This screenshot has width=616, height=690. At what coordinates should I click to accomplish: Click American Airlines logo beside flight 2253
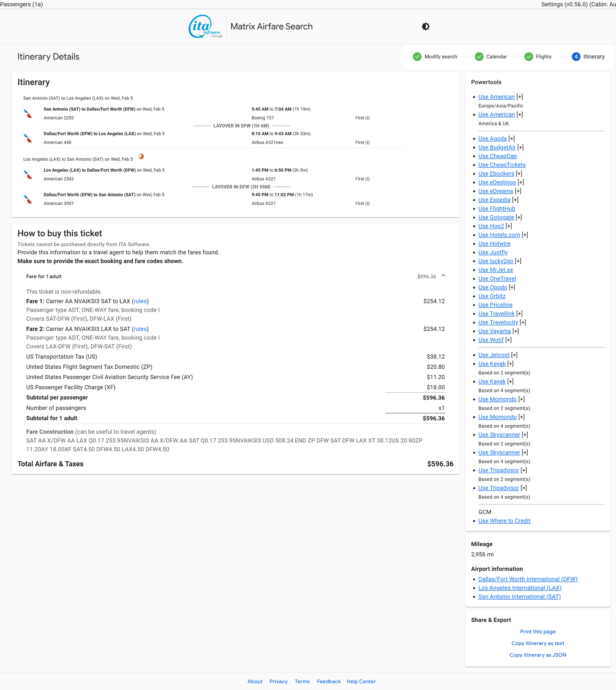coord(28,113)
